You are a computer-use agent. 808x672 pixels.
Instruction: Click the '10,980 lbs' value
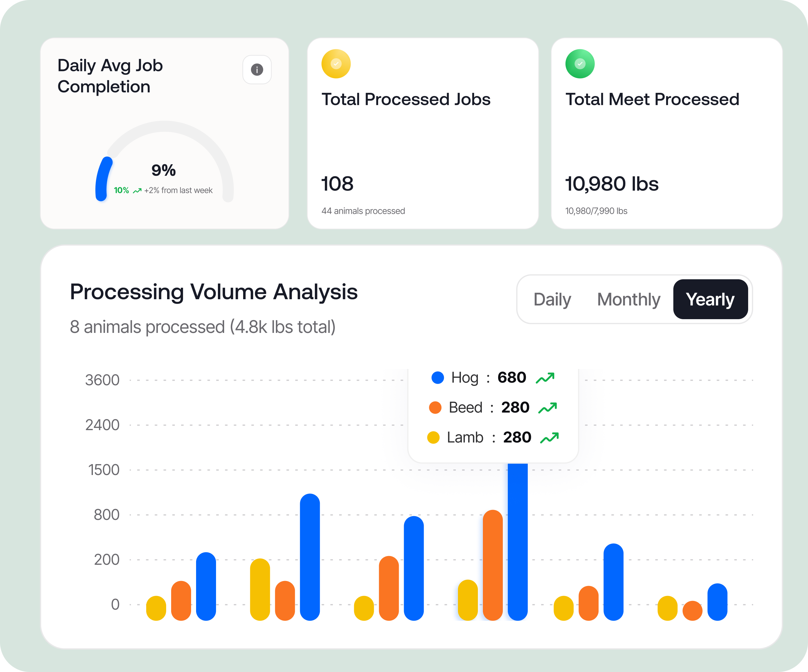click(612, 184)
